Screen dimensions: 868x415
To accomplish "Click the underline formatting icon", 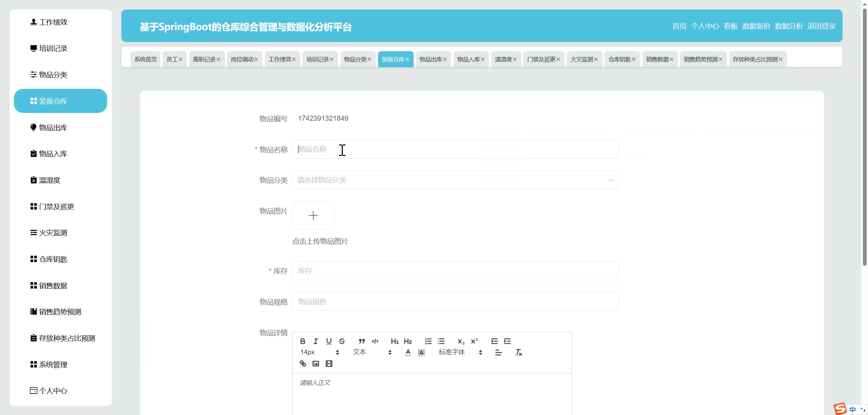I will (x=329, y=341).
